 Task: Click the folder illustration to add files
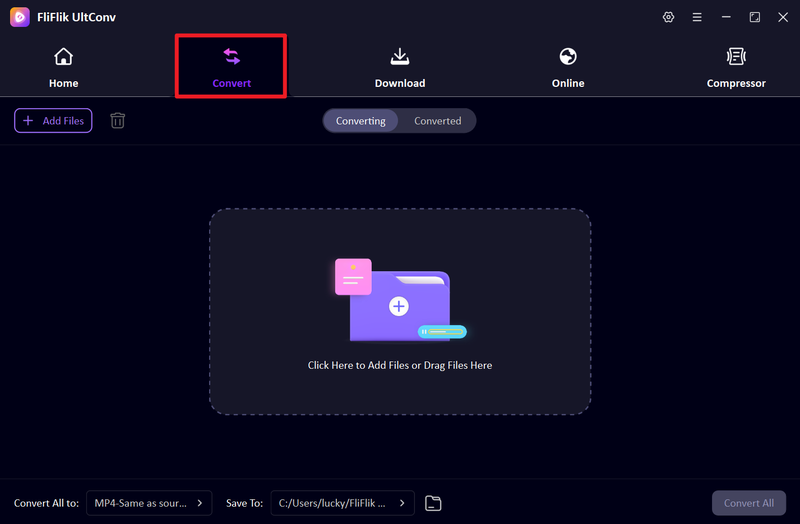(x=399, y=300)
